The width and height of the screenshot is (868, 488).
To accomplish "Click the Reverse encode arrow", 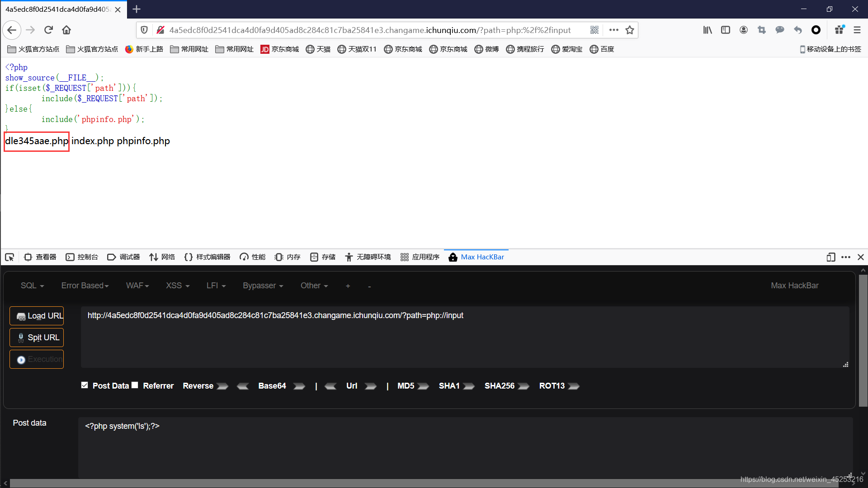I will (x=222, y=386).
